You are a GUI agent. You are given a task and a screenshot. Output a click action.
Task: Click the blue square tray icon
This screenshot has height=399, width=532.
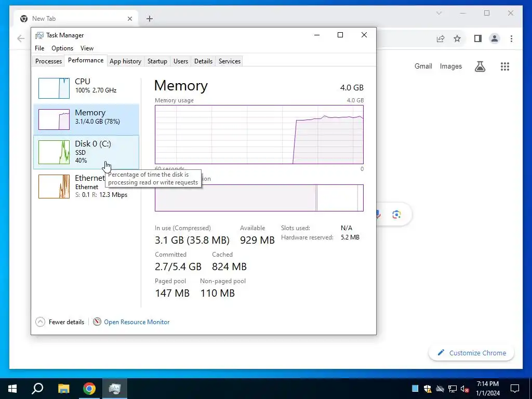tap(415, 389)
